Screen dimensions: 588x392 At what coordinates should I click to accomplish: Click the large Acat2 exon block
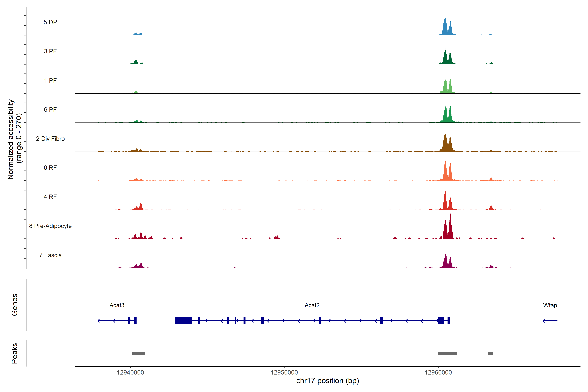[x=183, y=320]
